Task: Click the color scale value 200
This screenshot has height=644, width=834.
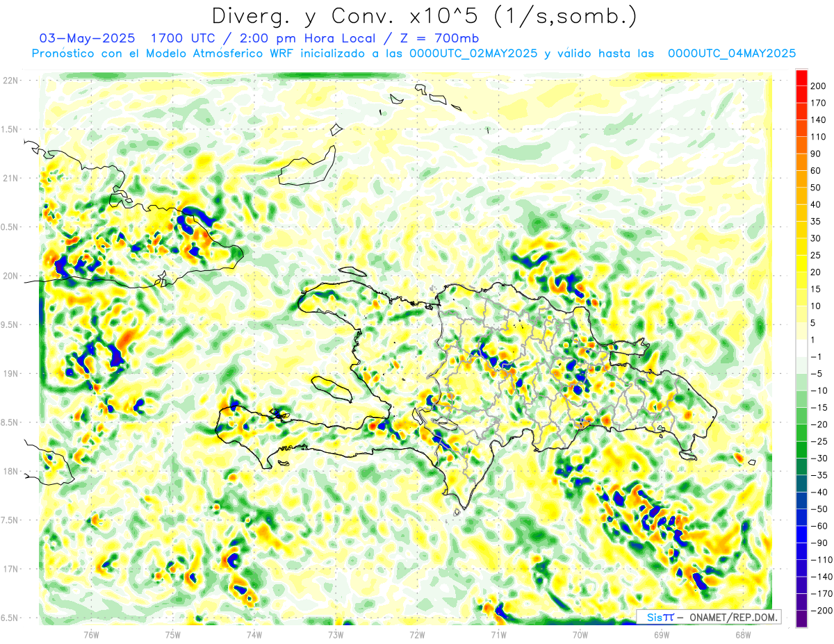Action: pyautogui.click(x=819, y=86)
